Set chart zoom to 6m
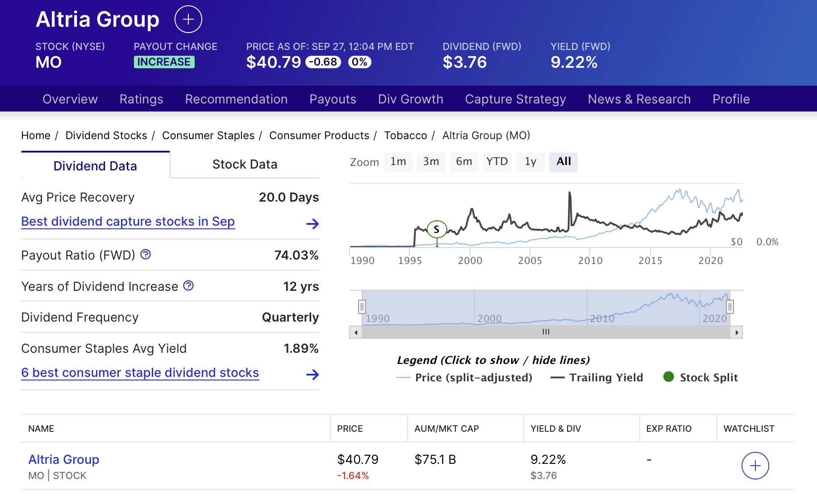This screenshot has width=817, height=504. tap(464, 162)
